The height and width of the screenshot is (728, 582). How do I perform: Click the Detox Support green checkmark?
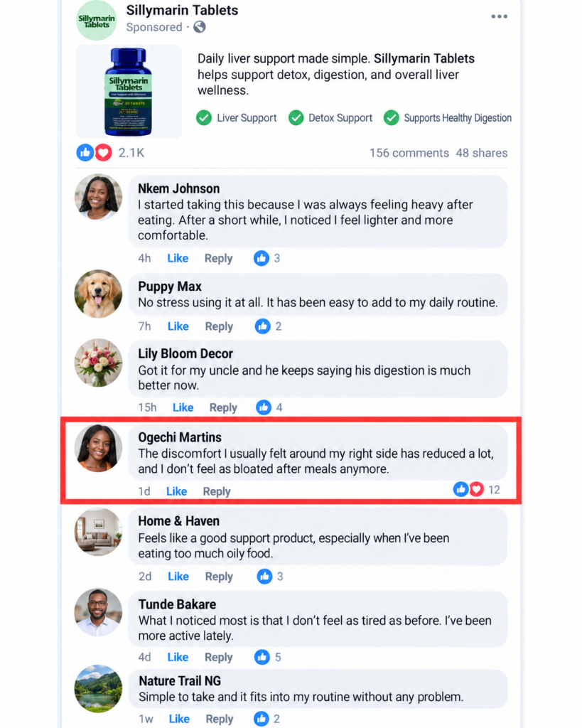point(296,118)
